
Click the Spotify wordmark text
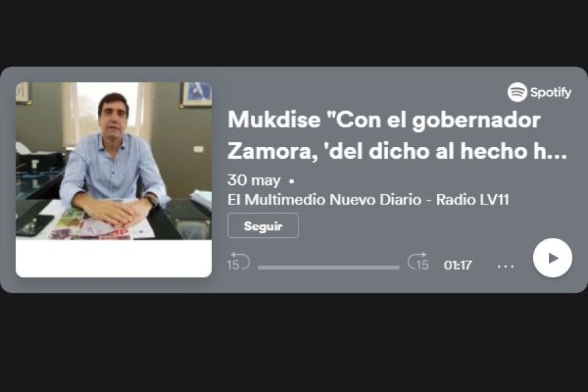[x=551, y=92]
